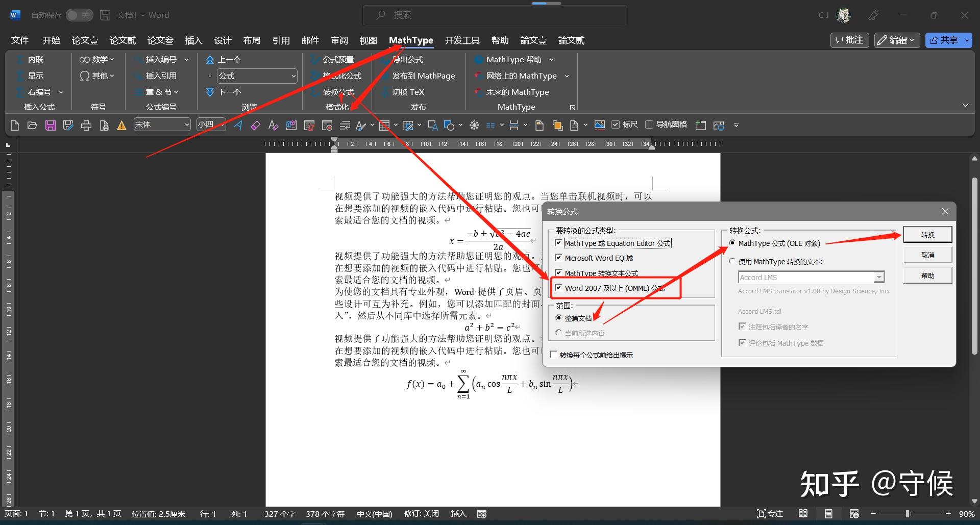This screenshot has height=525, width=980.
Task: Click the pink eraser clear formatting icon
Action: click(256, 125)
